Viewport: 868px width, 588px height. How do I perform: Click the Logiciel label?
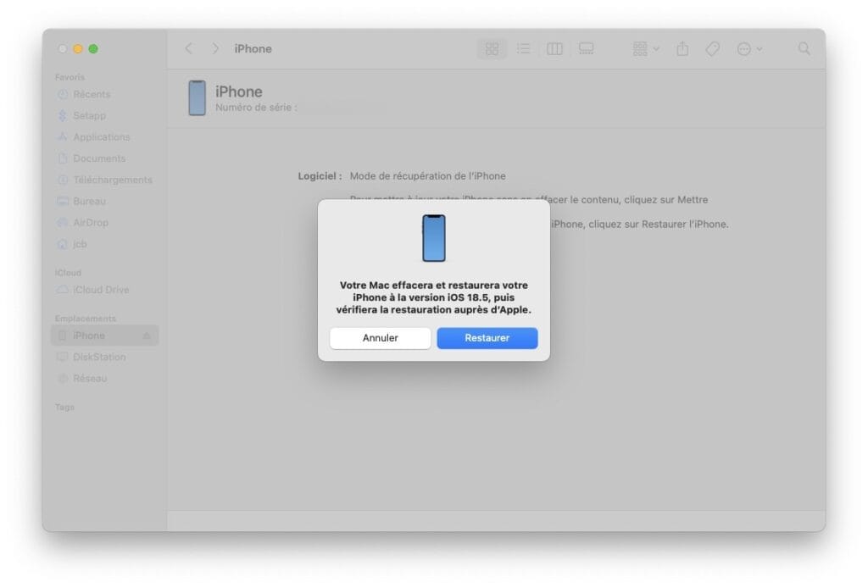(x=320, y=176)
